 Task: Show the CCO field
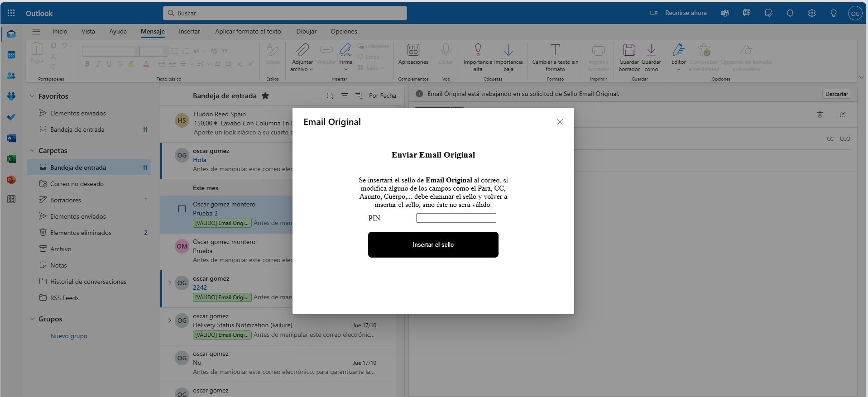(845, 139)
